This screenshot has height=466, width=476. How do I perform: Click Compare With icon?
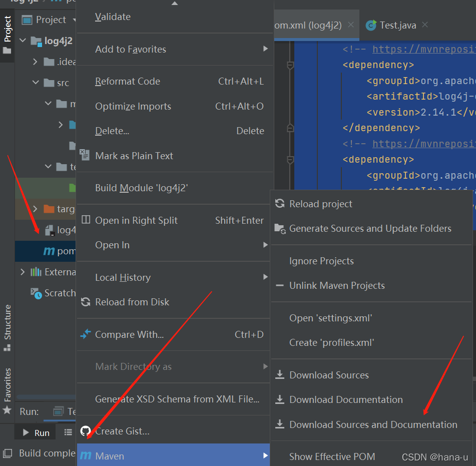point(86,334)
